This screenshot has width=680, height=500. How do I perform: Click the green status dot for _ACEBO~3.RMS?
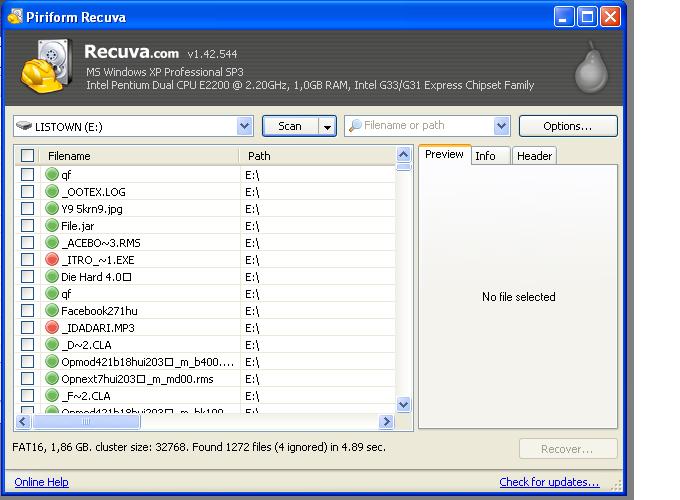pos(52,242)
